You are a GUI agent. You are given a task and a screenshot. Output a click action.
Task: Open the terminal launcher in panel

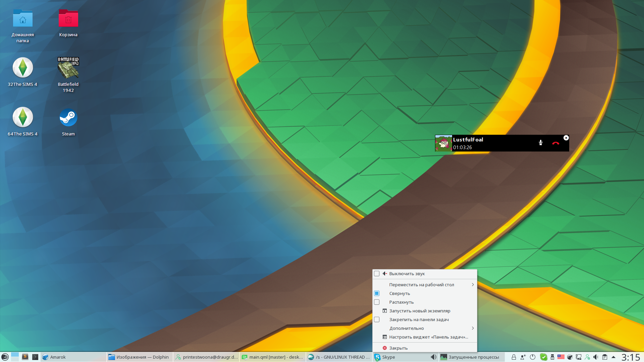pyautogui.click(x=35, y=357)
